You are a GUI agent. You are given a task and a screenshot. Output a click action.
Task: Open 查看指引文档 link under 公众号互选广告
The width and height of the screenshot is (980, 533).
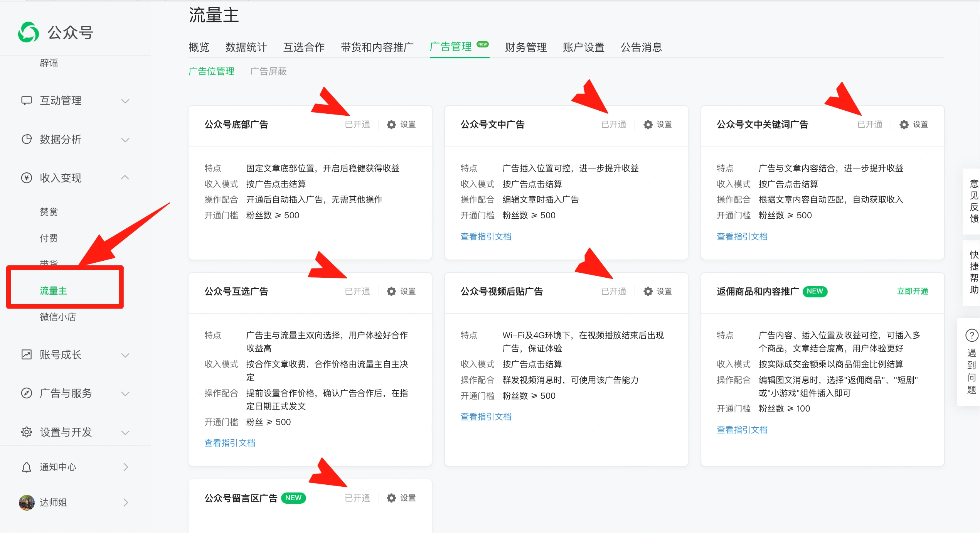tap(230, 443)
